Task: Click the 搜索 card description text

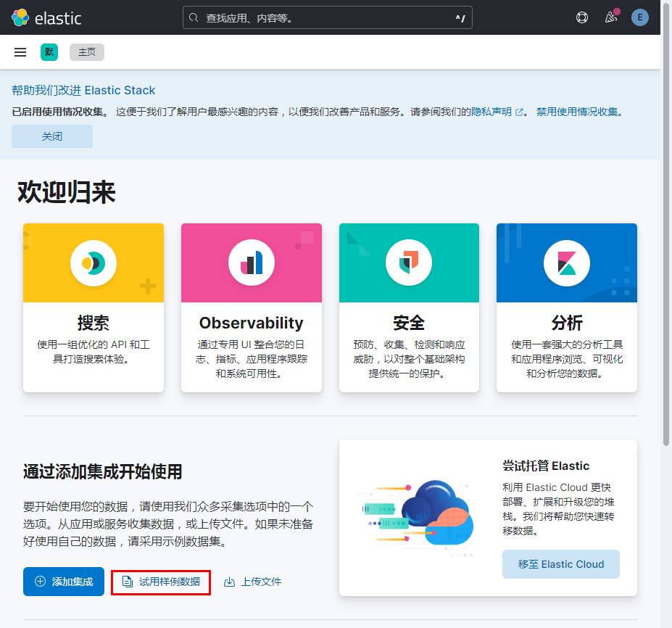Action: click(94, 352)
